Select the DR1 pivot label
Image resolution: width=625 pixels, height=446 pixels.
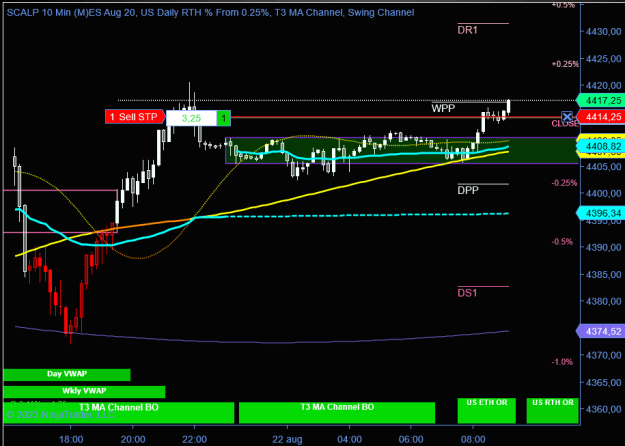pos(467,30)
